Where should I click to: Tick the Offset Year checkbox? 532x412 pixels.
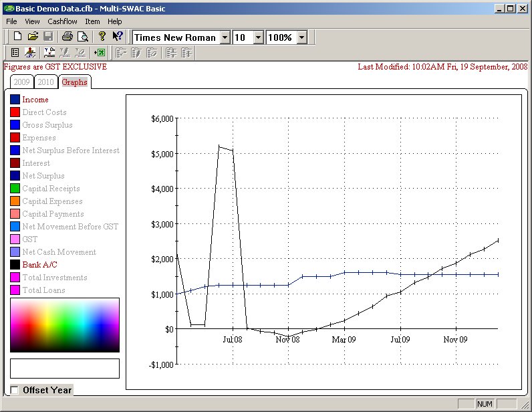click(x=14, y=390)
